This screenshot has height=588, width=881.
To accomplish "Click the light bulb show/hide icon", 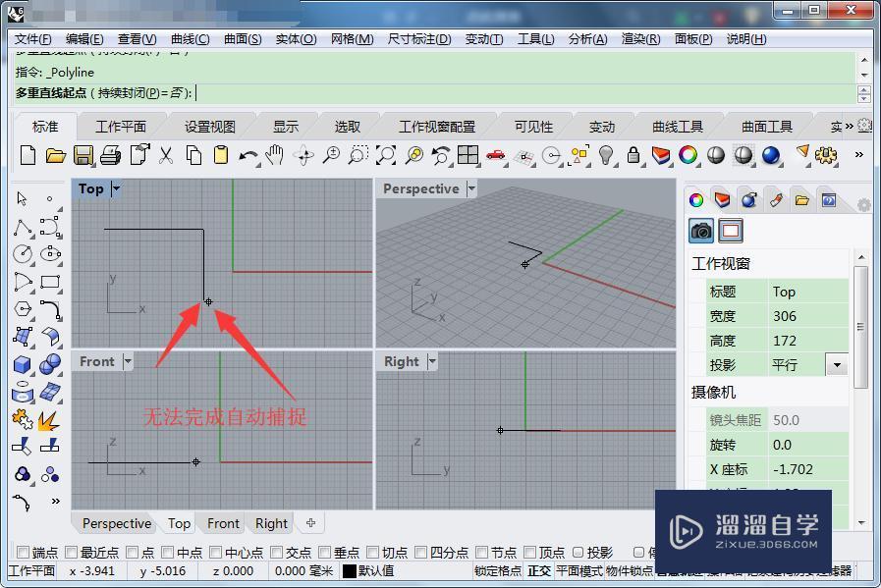I will (606, 155).
